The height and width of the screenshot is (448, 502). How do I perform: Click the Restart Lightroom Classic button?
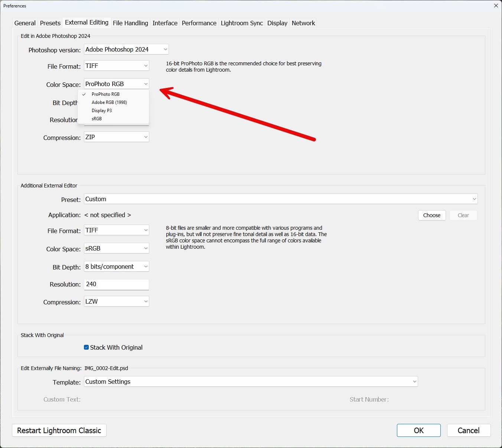coord(59,431)
